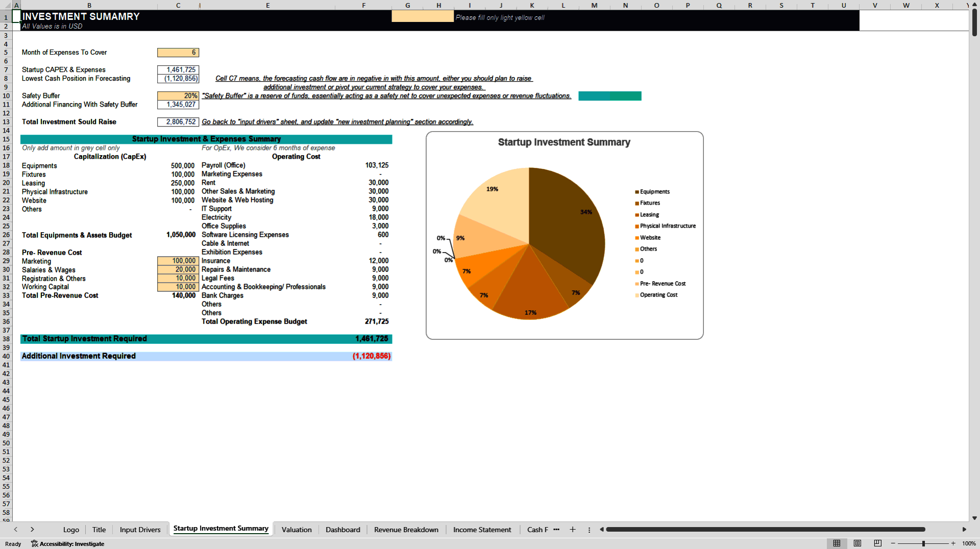Click the Select All corner triangle
This screenshot has height=549, width=980.
coord(6,5)
